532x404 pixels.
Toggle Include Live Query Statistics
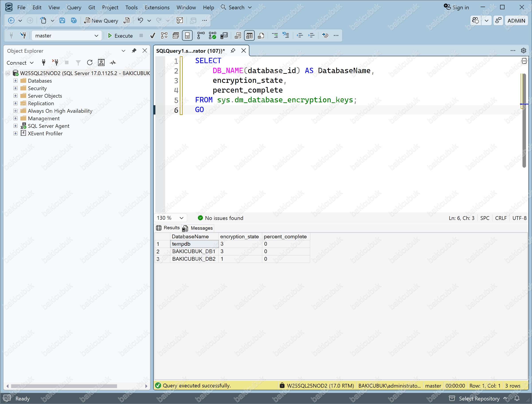pyautogui.click(x=212, y=36)
